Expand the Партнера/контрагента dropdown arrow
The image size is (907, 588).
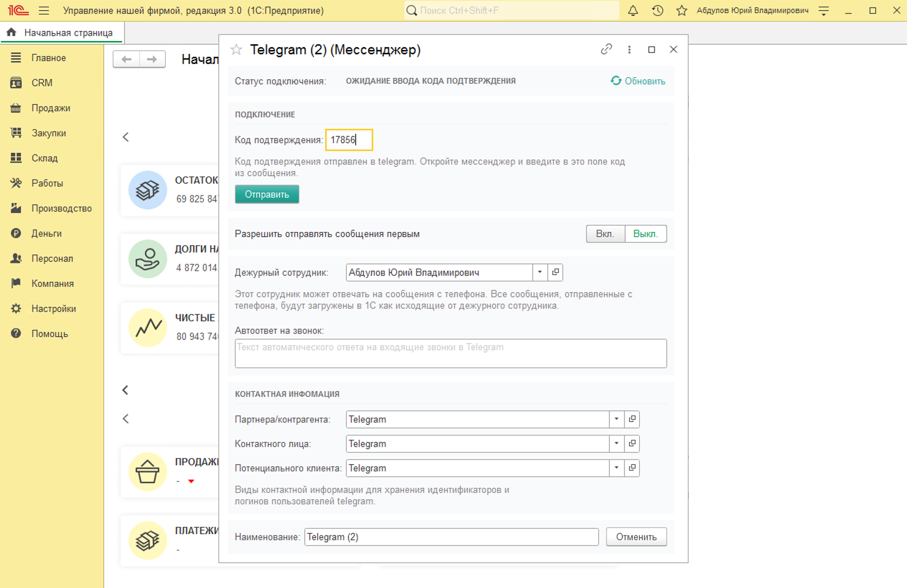[x=616, y=419]
